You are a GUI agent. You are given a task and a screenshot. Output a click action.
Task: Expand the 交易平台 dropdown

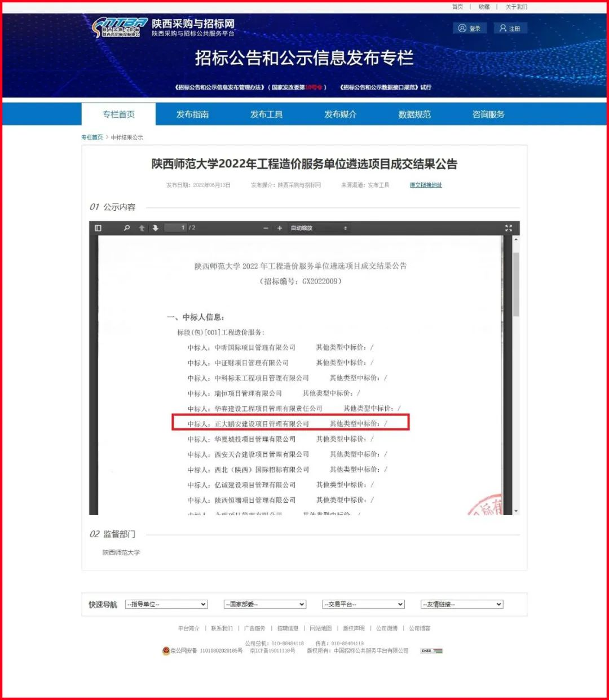(363, 604)
